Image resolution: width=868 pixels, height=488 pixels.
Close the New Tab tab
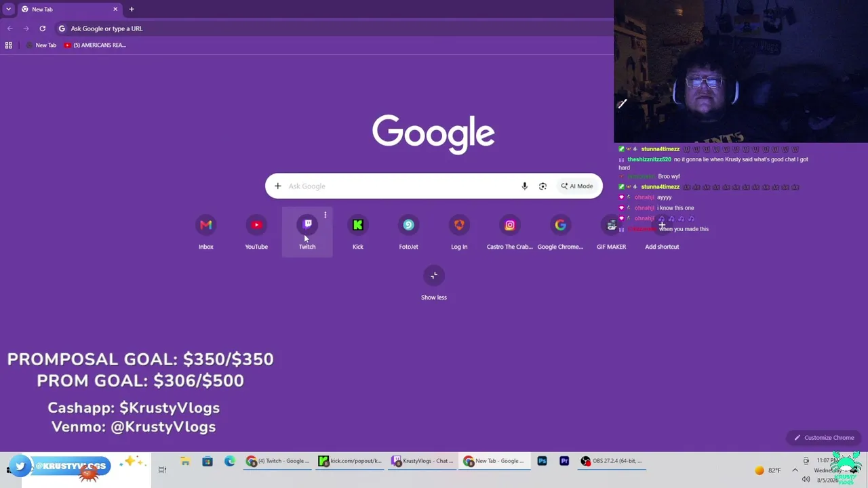click(115, 9)
